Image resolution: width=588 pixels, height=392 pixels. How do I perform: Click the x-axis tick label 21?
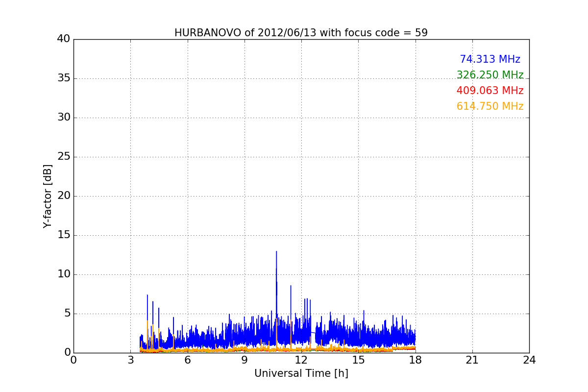[x=472, y=360]
